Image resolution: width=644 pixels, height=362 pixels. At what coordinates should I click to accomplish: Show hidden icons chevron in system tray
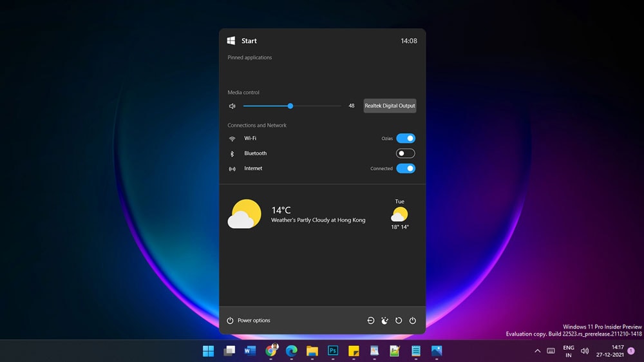point(537,351)
